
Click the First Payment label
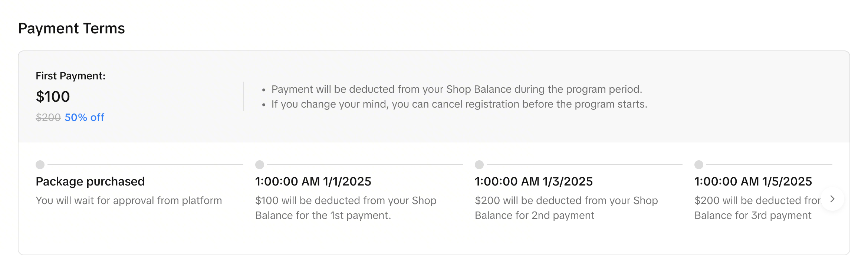click(70, 76)
